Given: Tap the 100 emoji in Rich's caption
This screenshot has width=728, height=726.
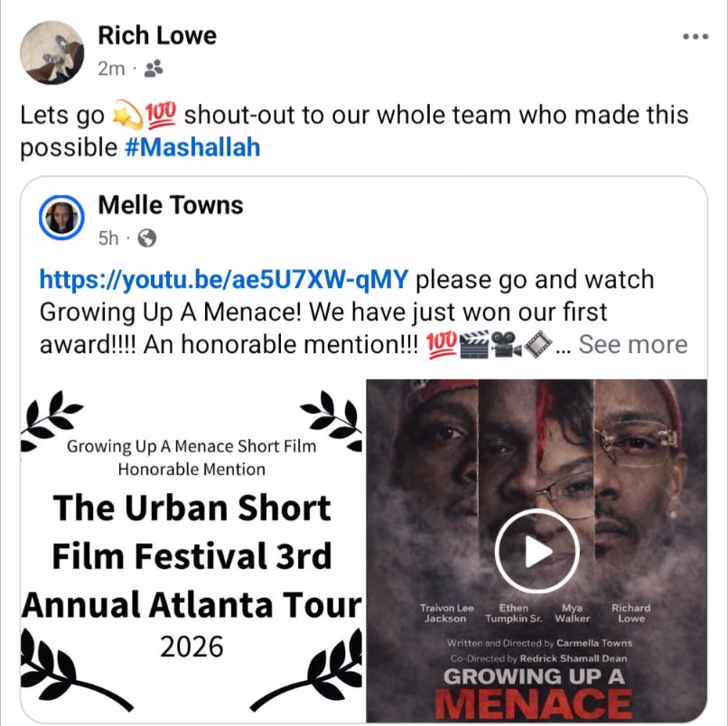Looking at the screenshot, I should click(161, 114).
